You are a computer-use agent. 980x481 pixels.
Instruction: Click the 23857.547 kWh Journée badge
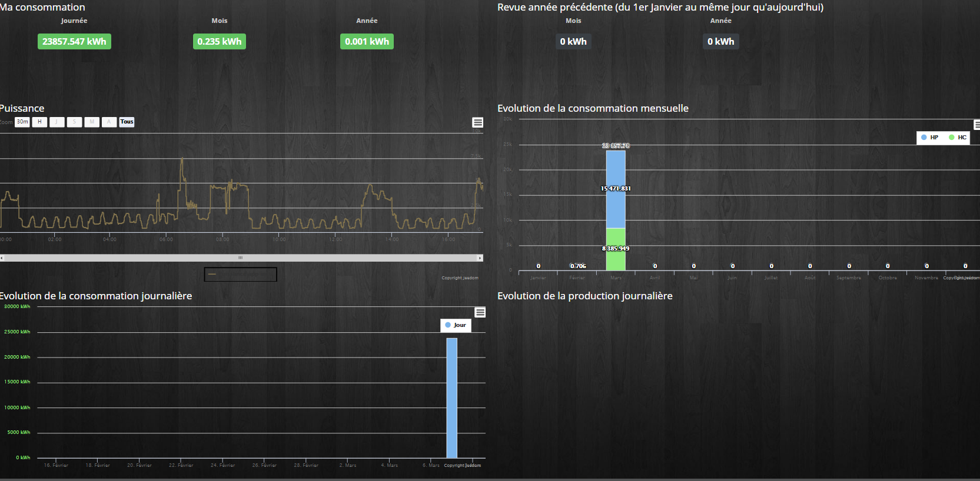tap(74, 41)
